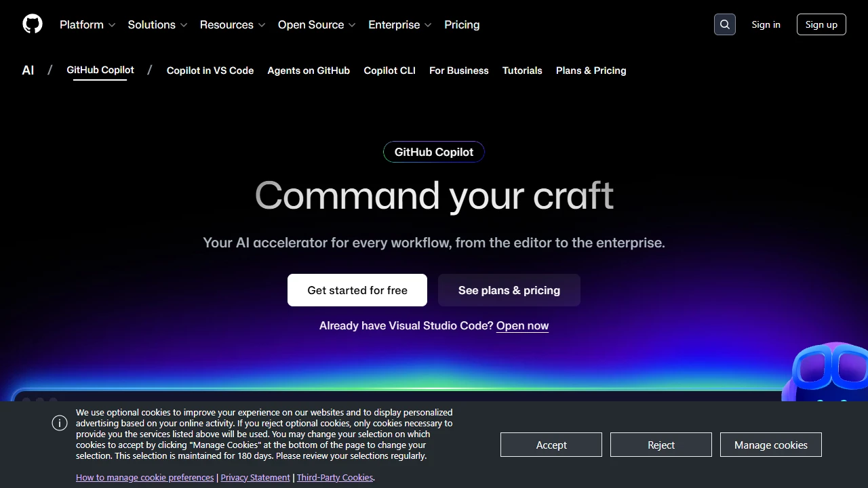The image size is (868, 488).
Task: Accept optional cookies
Action: click(551, 445)
